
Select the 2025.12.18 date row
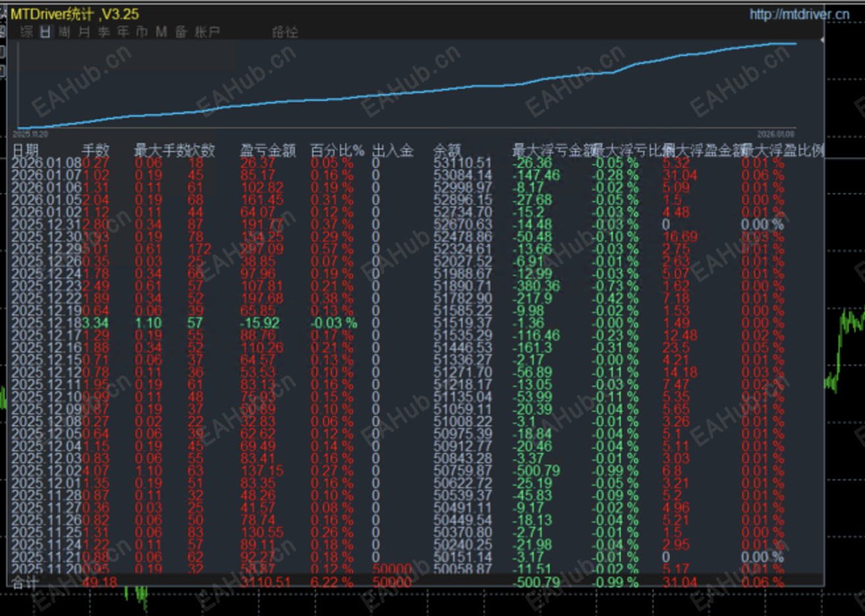(47, 323)
